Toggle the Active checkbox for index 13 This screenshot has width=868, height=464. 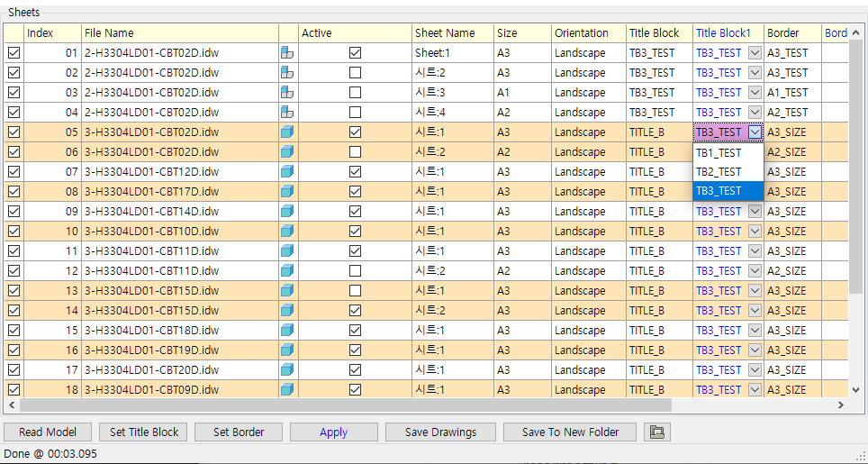(x=355, y=291)
